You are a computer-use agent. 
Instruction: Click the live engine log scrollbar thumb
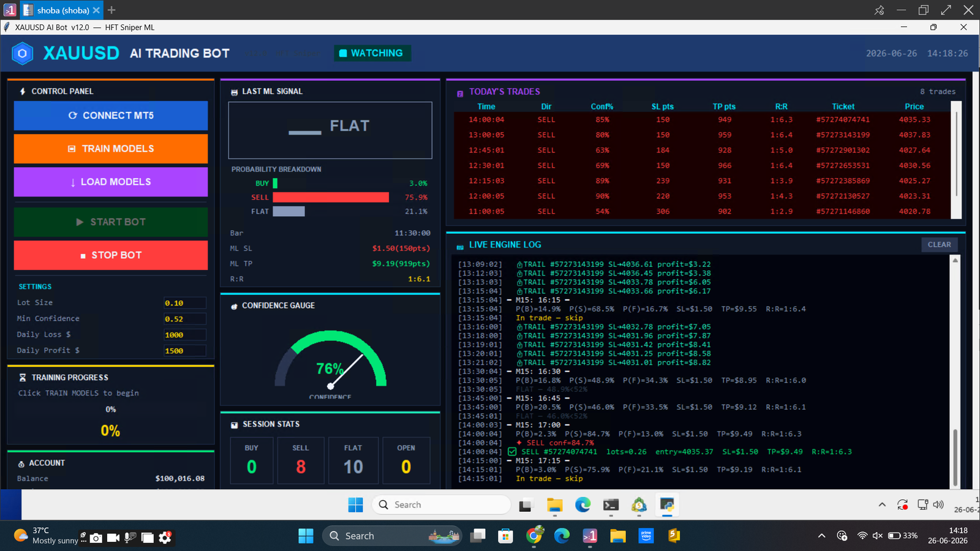pos(954,458)
